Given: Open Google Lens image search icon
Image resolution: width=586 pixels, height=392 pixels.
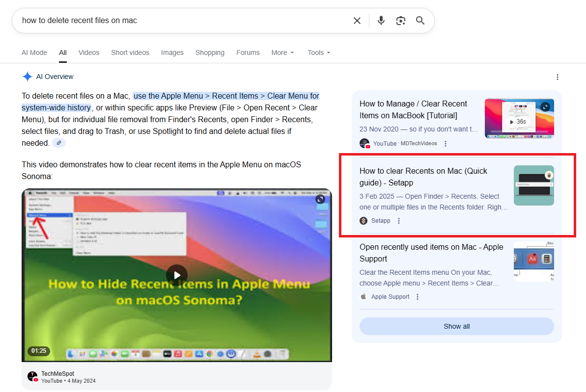Looking at the screenshot, I should [x=401, y=21].
